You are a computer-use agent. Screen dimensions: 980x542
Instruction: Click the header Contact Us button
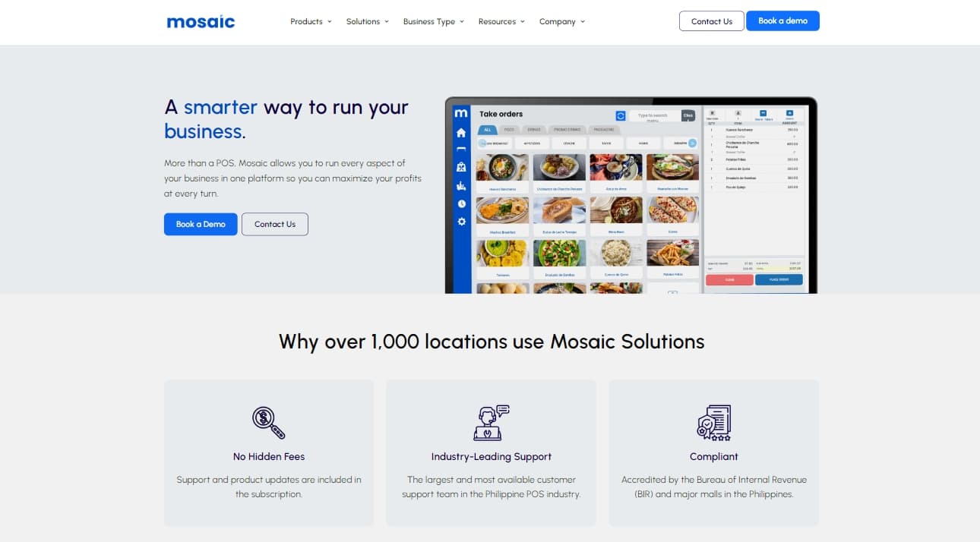tap(712, 21)
